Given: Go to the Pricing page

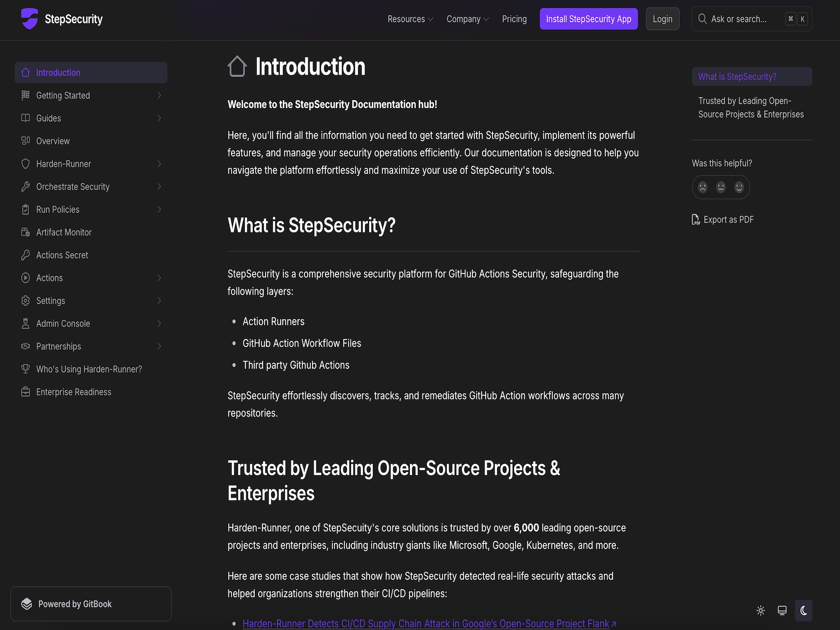Looking at the screenshot, I should [x=514, y=19].
